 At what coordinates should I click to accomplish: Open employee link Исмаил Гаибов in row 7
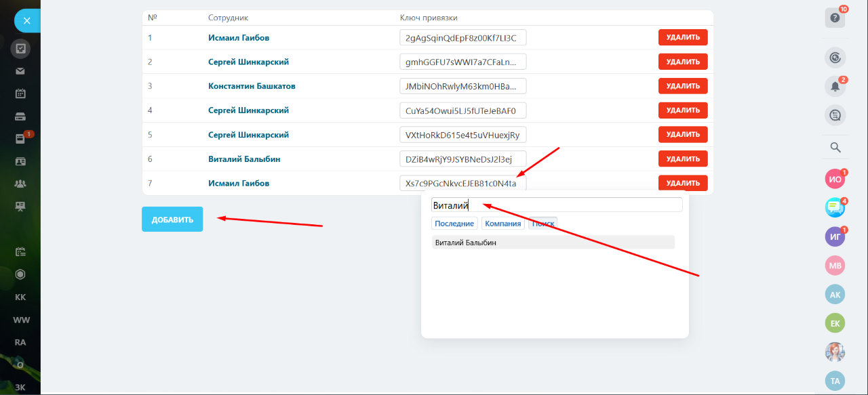tap(239, 184)
